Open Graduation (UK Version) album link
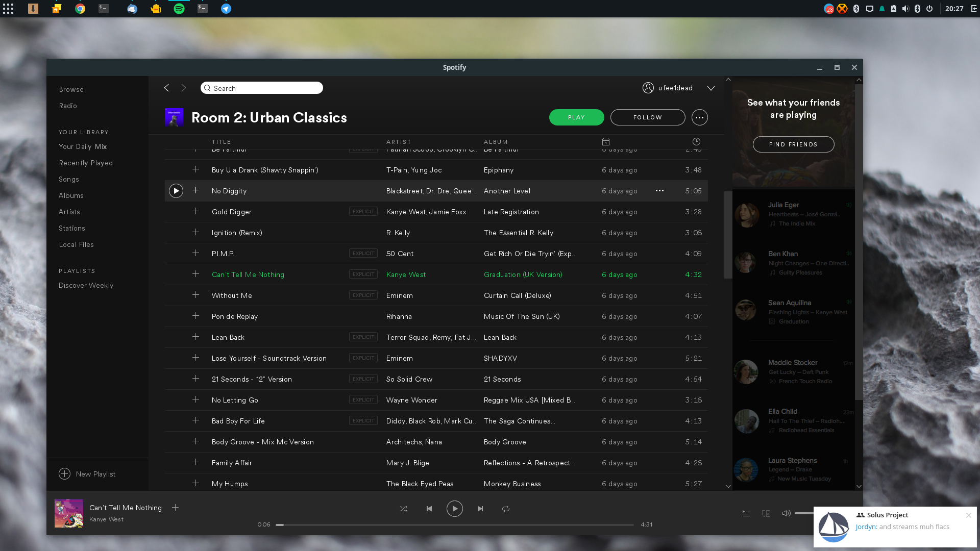This screenshot has height=551, width=980. (523, 274)
